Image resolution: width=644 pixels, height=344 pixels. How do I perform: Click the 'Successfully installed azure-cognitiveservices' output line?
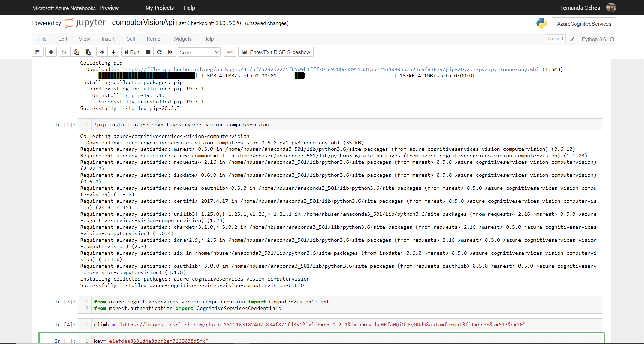click(x=192, y=285)
